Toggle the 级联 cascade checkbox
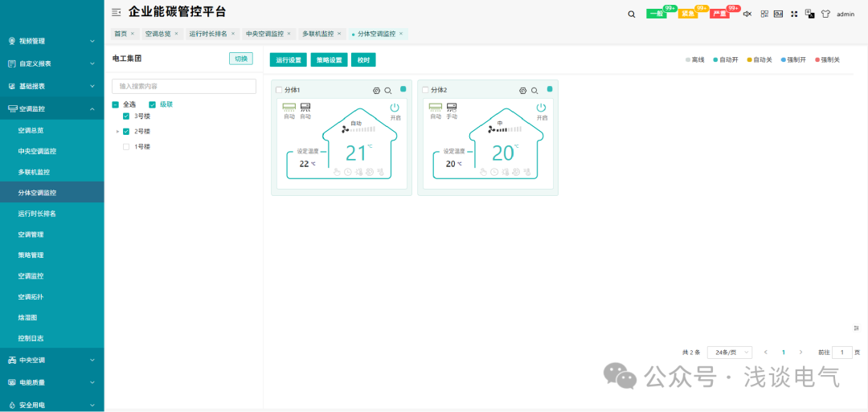 point(152,104)
